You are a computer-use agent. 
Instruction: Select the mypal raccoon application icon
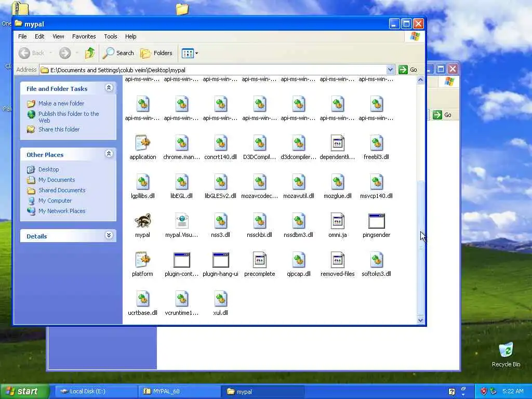142,221
